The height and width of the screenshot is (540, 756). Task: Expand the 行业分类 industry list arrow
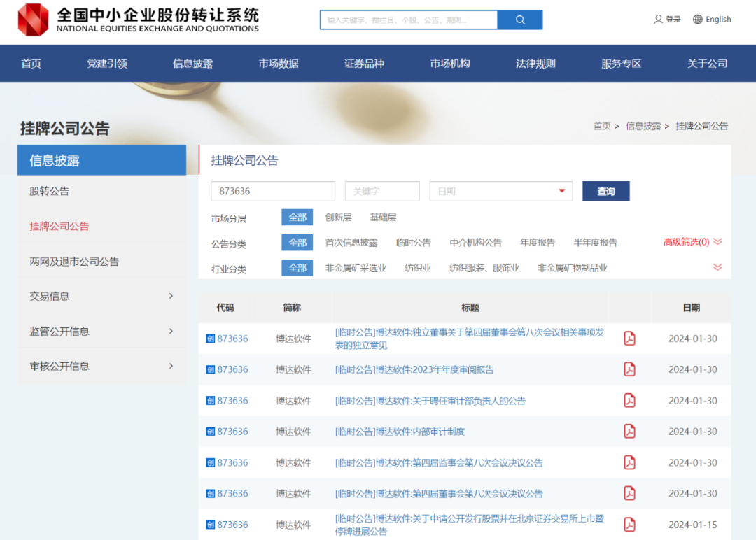click(x=717, y=267)
